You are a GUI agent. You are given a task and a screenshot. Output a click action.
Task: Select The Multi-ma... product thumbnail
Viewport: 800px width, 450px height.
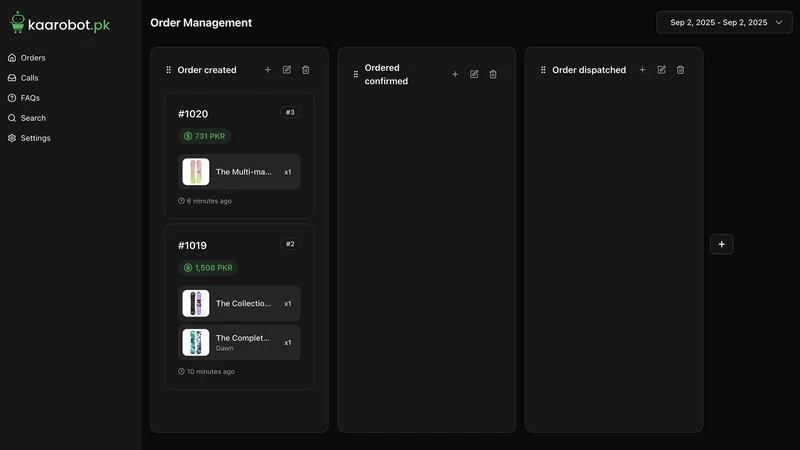point(196,172)
